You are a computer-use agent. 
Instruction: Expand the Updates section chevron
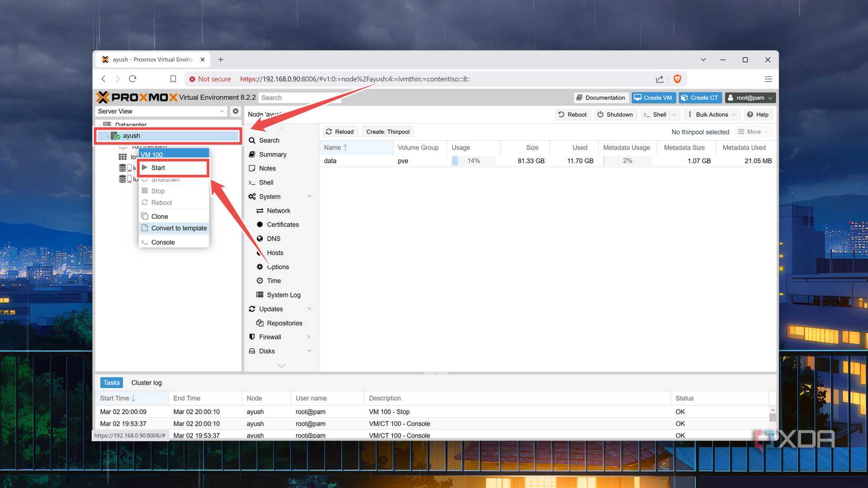(x=309, y=309)
